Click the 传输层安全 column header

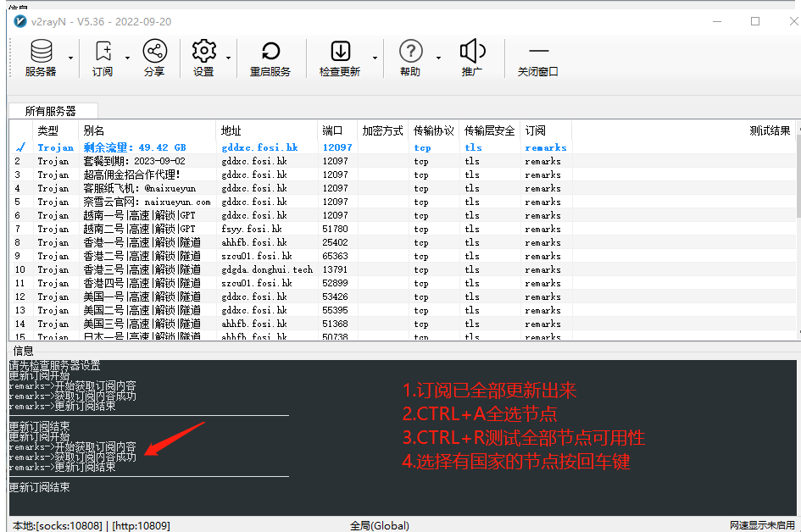point(489,130)
